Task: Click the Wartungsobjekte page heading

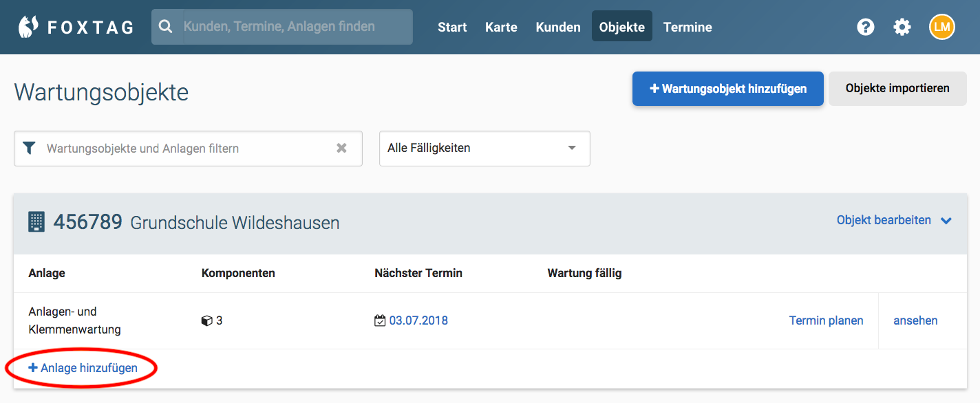Action: coord(101,91)
